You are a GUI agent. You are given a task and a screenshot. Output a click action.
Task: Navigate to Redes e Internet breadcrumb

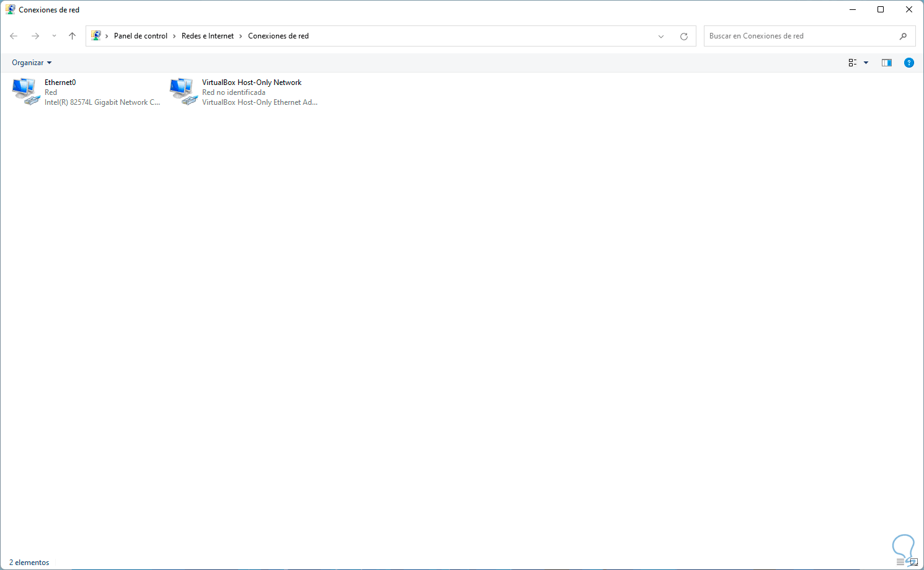(208, 36)
